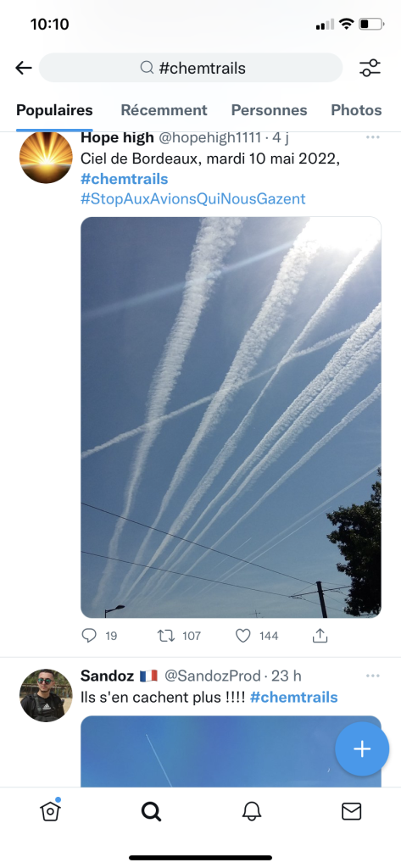Viewport: 401px width, 868px height.
Task: Tap the back arrow icon
Action: tap(23, 68)
